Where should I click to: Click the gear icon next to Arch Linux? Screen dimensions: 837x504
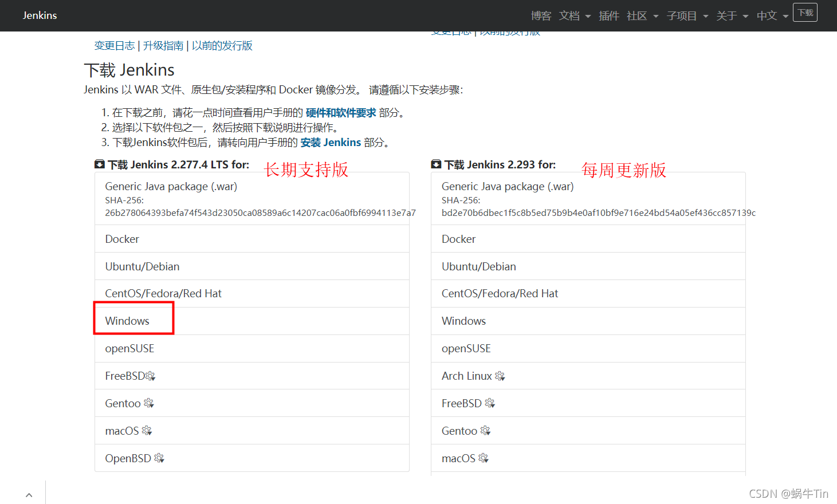point(500,376)
